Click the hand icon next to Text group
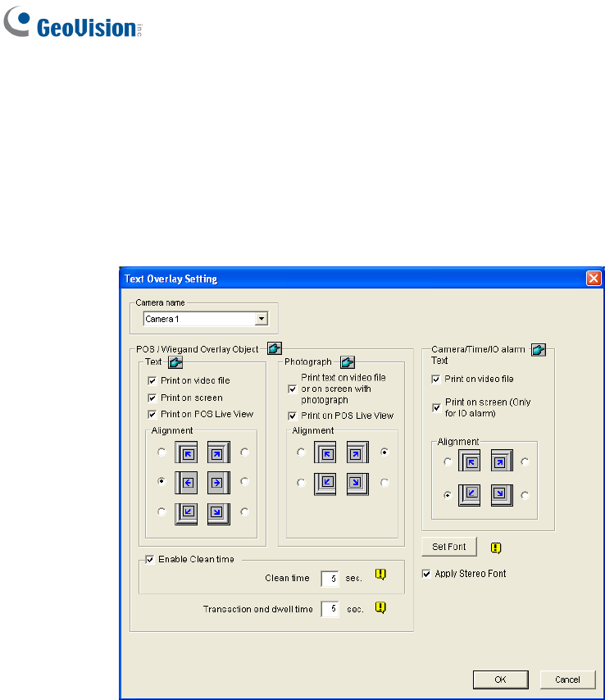605x700 pixels. point(175,362)
